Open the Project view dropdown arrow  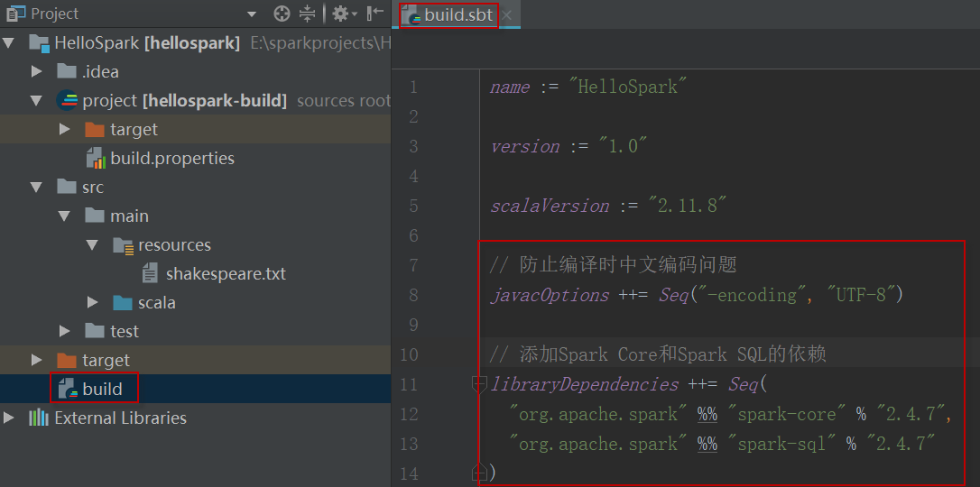(x=252, y=14)
